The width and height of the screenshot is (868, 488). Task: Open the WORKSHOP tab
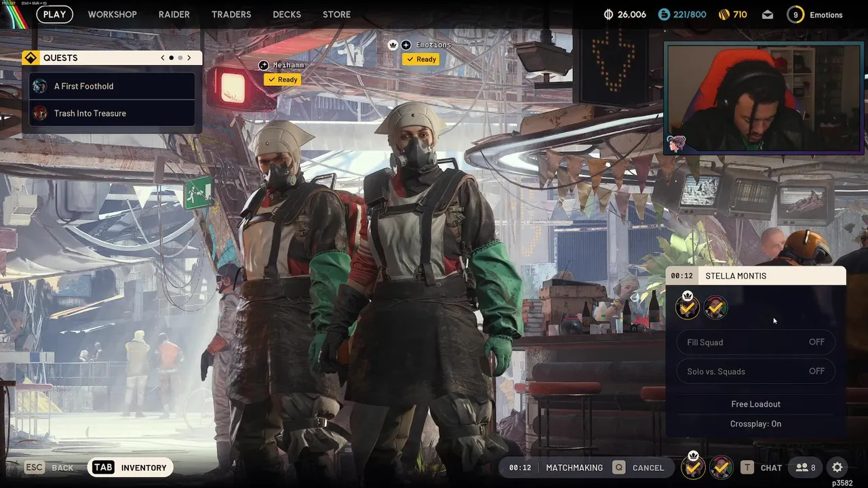click(112, 14)
